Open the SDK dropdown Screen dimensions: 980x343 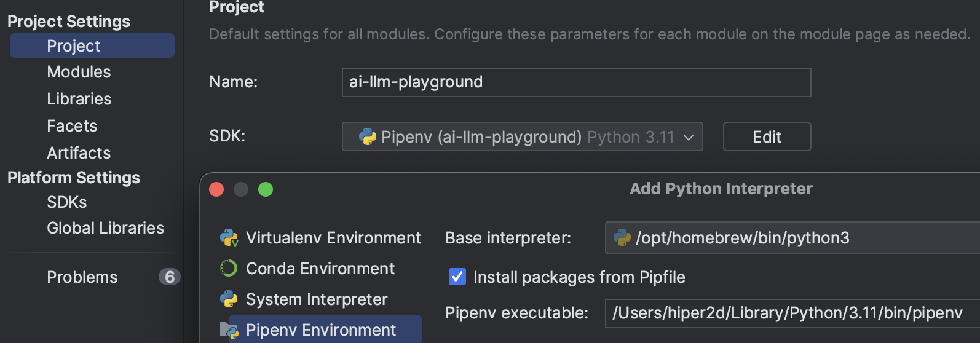[x=522, y=136]
